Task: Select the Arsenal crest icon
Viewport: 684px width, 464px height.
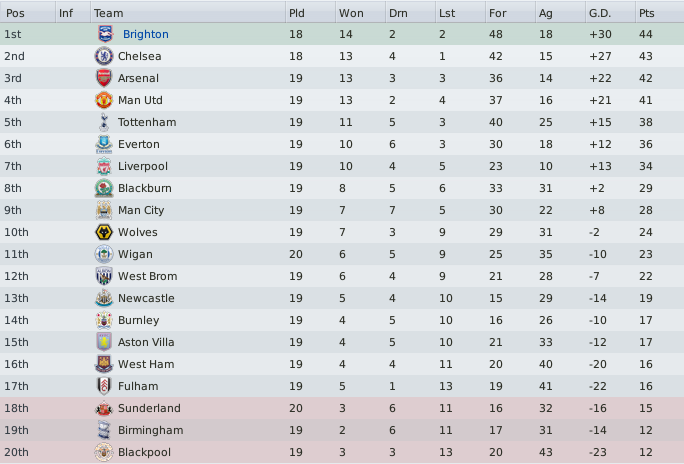Action: pyautogui.click(x=104, y=78)
